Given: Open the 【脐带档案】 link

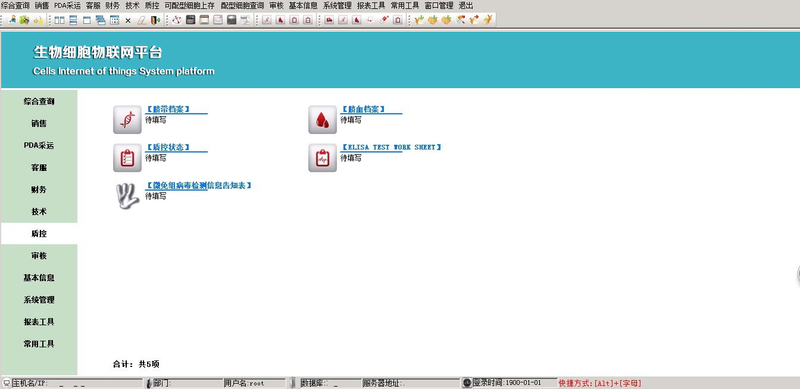Looking at the screenshot, I should click(168, 109).
